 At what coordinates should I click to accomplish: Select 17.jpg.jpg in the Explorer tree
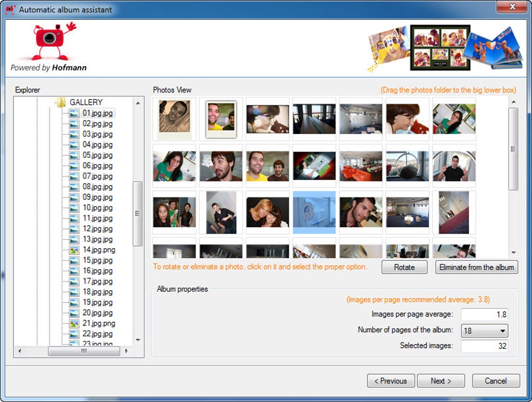[98, 281]
